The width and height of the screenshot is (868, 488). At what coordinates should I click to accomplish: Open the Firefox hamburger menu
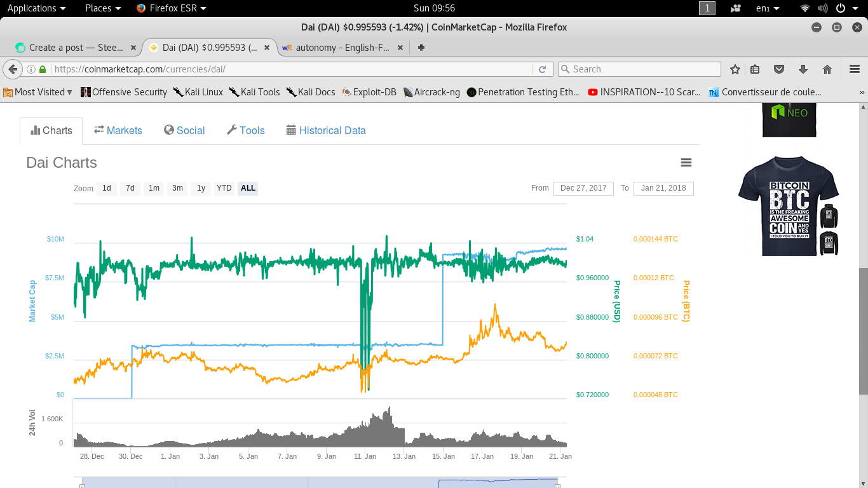(x=854, y=69)
